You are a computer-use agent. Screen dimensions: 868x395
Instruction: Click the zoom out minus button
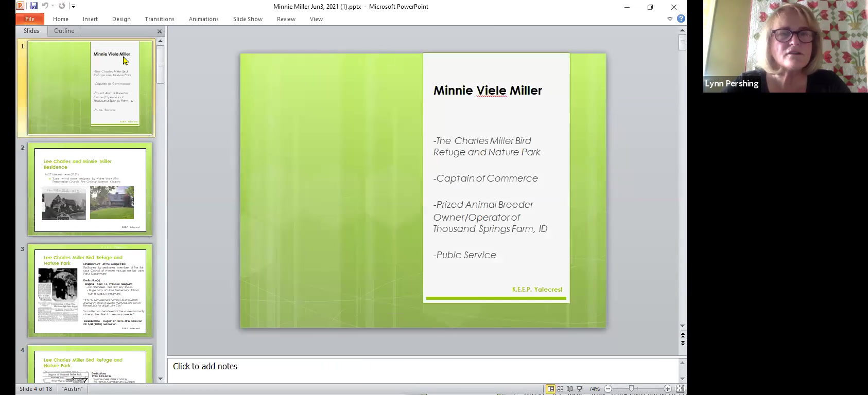[x=608, y=389]
